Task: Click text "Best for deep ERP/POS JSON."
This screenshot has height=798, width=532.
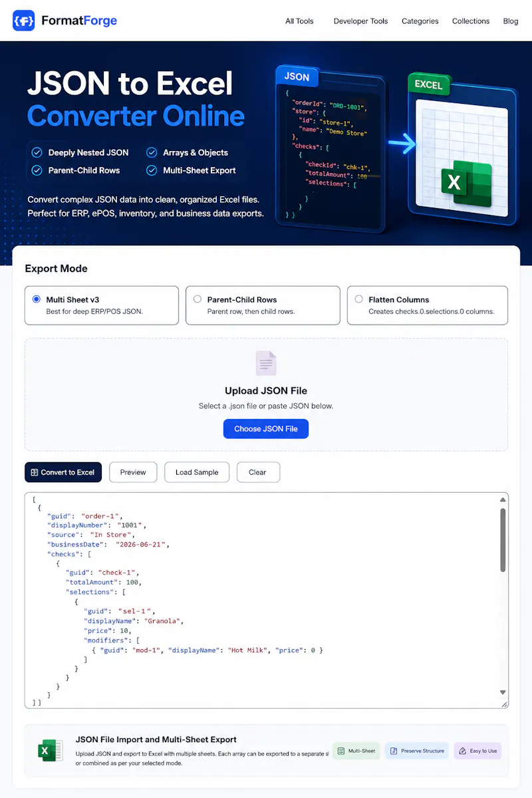Action: [94, 311]
